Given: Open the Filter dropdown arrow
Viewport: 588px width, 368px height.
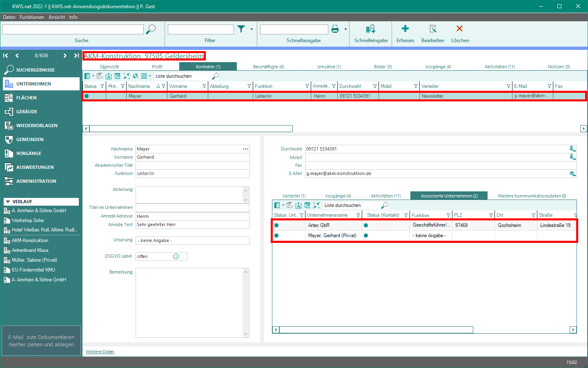Looking at the screenshot, I should click(252, 29).
